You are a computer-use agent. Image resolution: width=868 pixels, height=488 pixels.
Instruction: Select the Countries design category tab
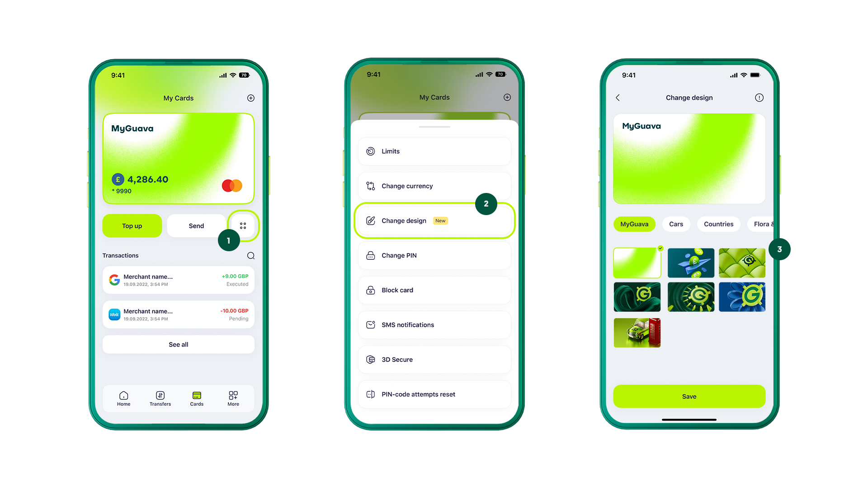pos(718,224)
